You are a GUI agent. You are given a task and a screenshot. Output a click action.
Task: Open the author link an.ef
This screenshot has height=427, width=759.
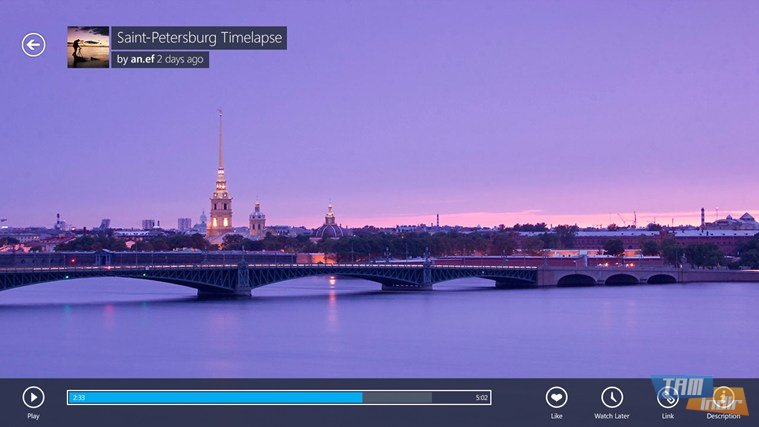click(142, 60)
